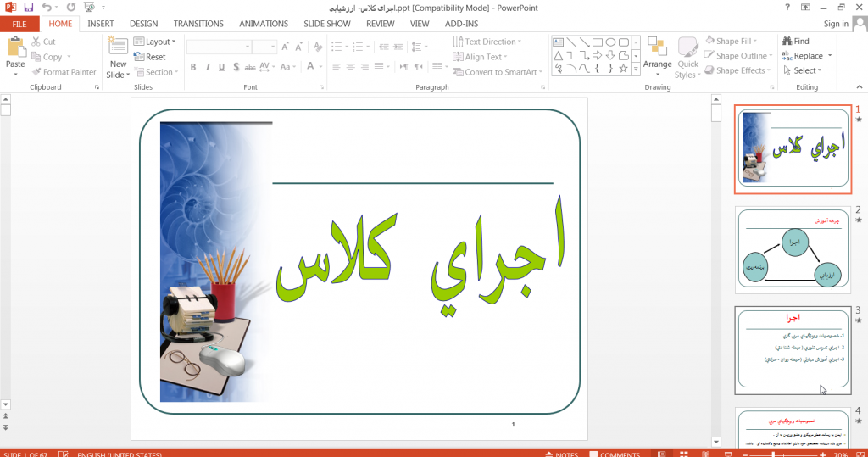Viewport: 868px width, 457px height.
Task: Toggle text Shadow formatting
Action: point(236,66)
